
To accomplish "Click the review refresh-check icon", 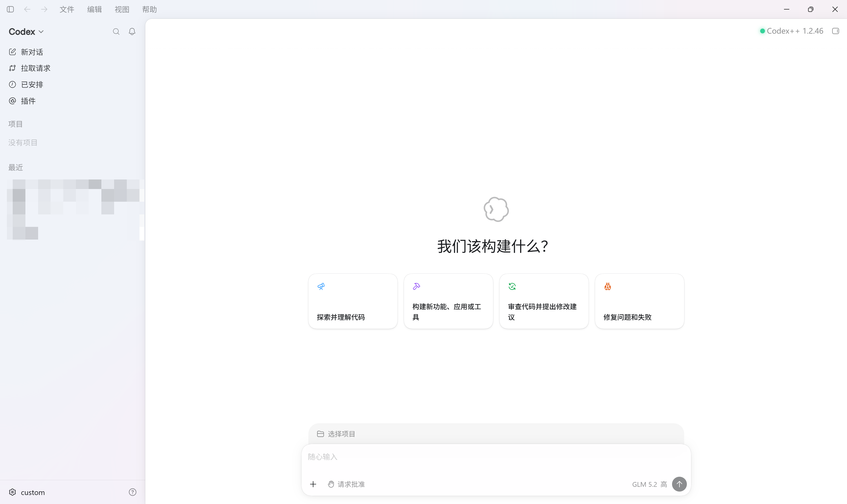I will tap(512, 287).
